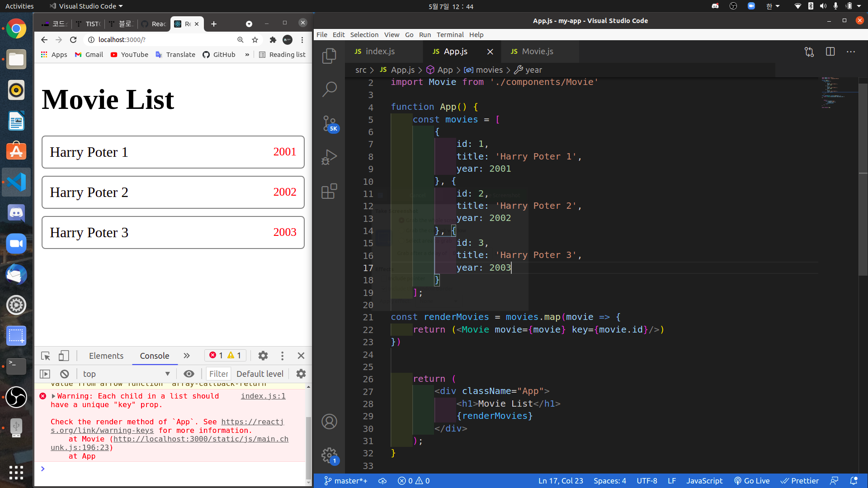Toggle the console sidebar panel
The height and width of the screenshot is (488, 868).
[x=45, y=374]
